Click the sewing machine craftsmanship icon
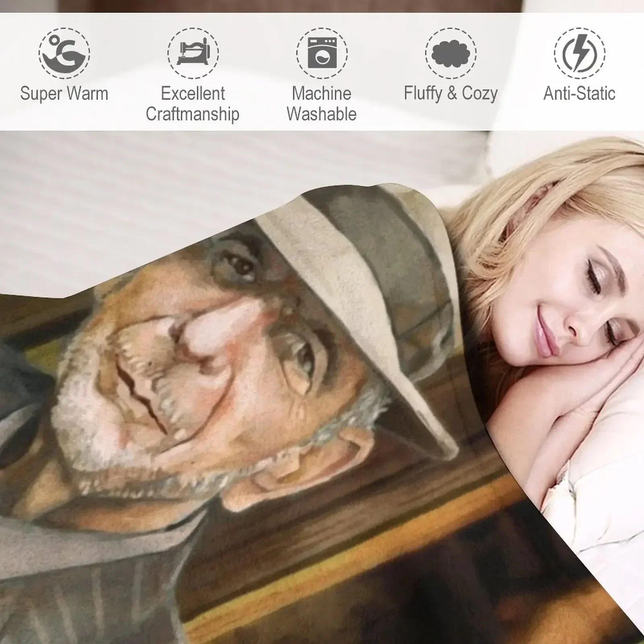The width and height of the screenshot is (644, 644). 193,53
